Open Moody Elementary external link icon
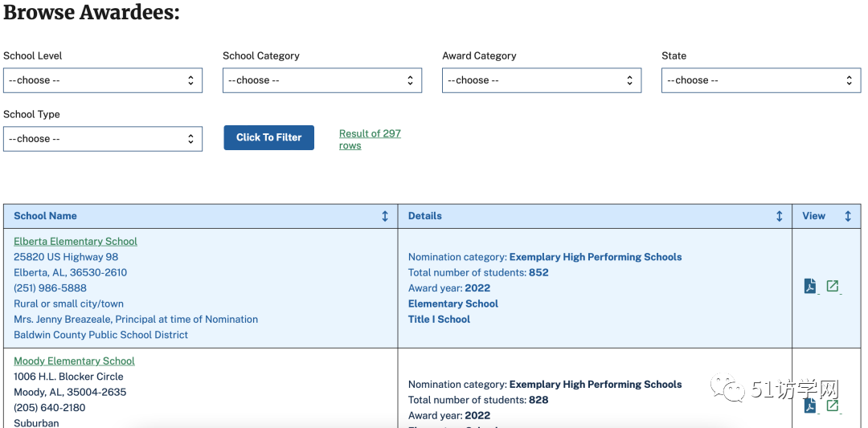Screen dimensions: 868x428 pos(832,406)
